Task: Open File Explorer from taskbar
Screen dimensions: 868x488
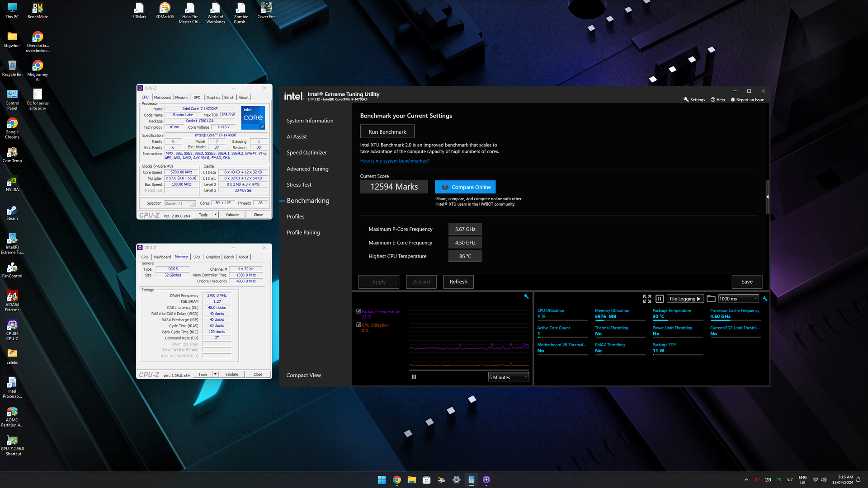Action: [411, 480]
